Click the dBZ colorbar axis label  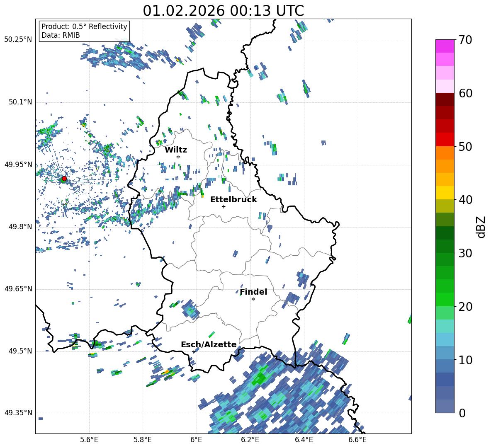tap(481, 227)
